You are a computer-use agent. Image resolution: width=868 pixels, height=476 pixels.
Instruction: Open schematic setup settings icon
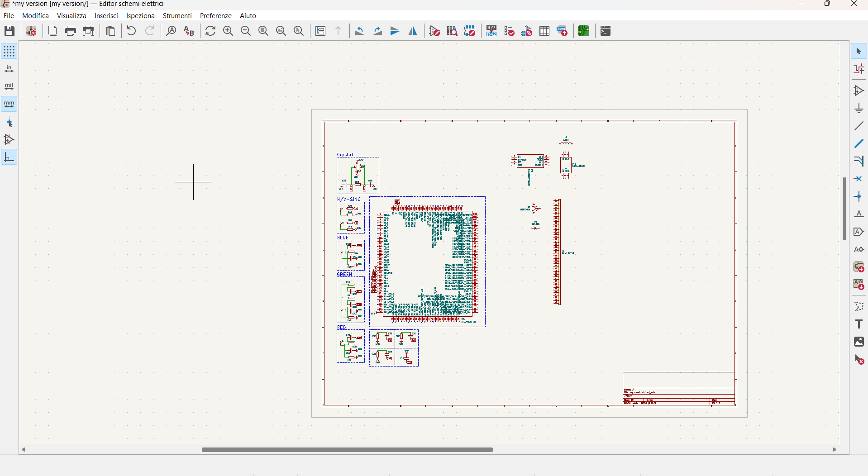31,31
